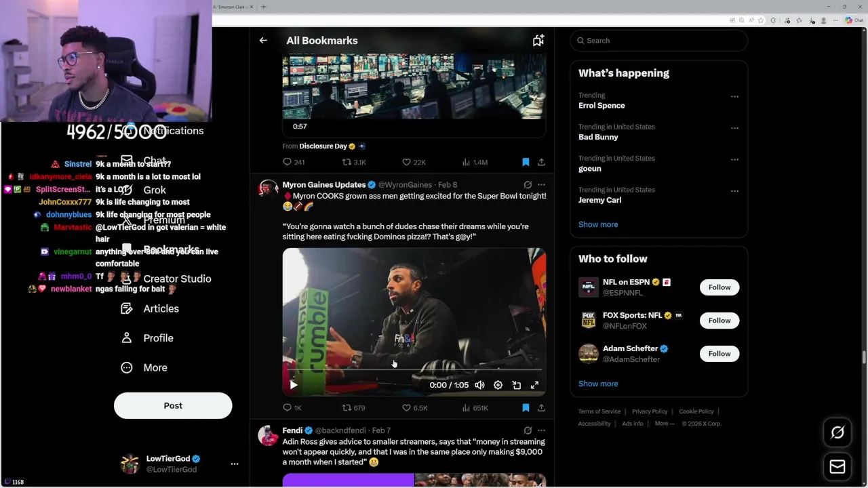Repost the Myron Gaines post (679)
This screenshot has width=868, height=488.
pyautogui.click(x=354, y=408)
